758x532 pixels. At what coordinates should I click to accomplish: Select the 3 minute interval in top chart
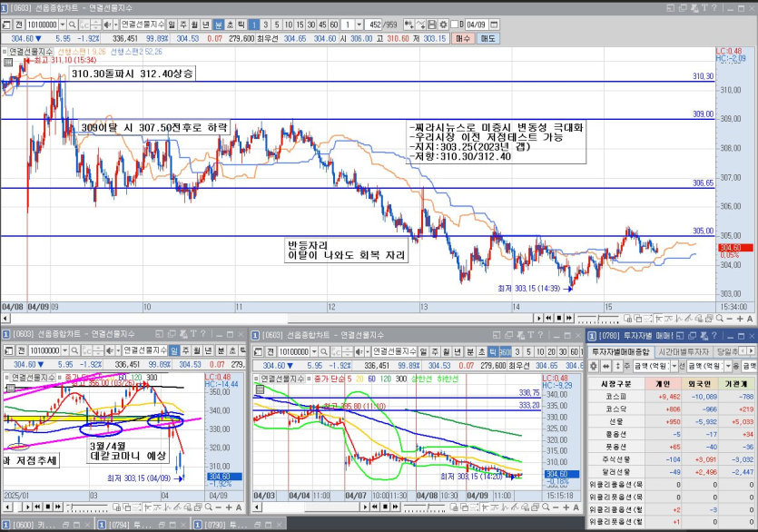click(265, 25)
